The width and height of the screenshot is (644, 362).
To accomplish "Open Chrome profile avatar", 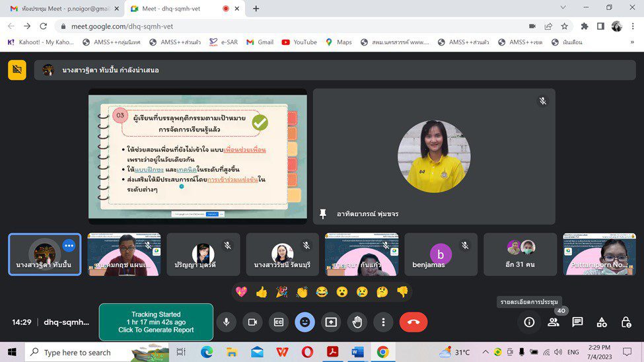I will [616, 26].
